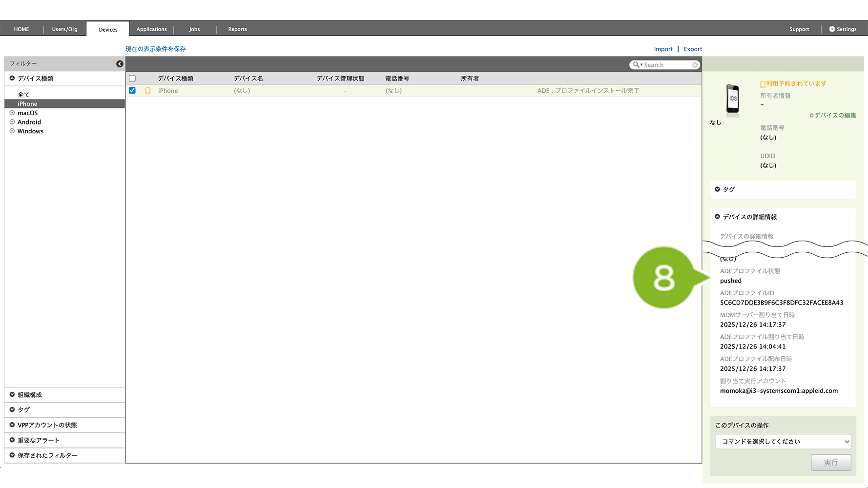Click the iOS device thumbnail image

(x=732, y=99)
